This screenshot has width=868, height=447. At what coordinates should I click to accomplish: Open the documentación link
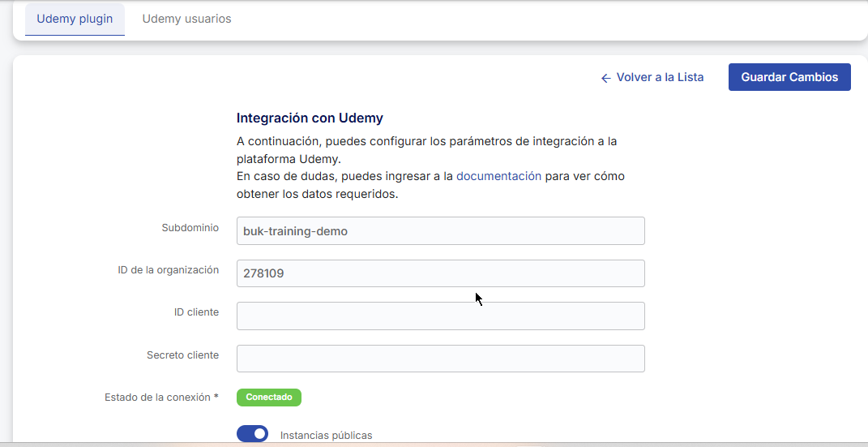click(x=498, y=176)
